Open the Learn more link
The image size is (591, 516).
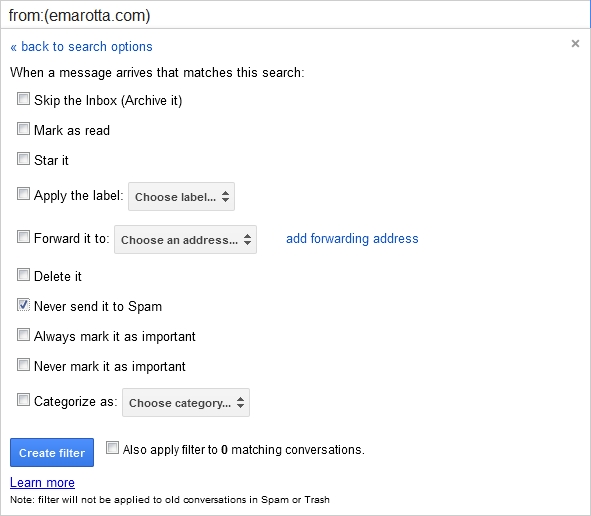tap(42, 482)
